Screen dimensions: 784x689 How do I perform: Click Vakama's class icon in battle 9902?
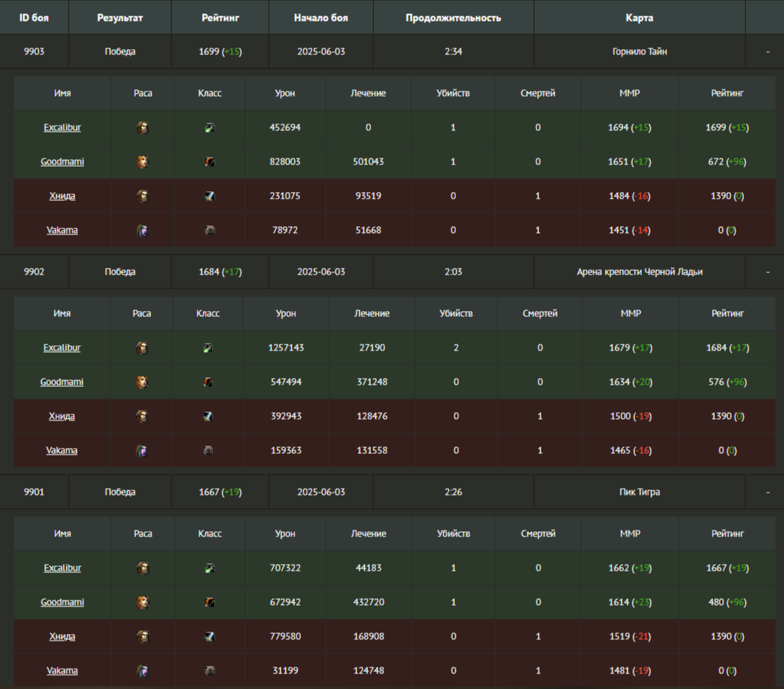coord(208,451)
